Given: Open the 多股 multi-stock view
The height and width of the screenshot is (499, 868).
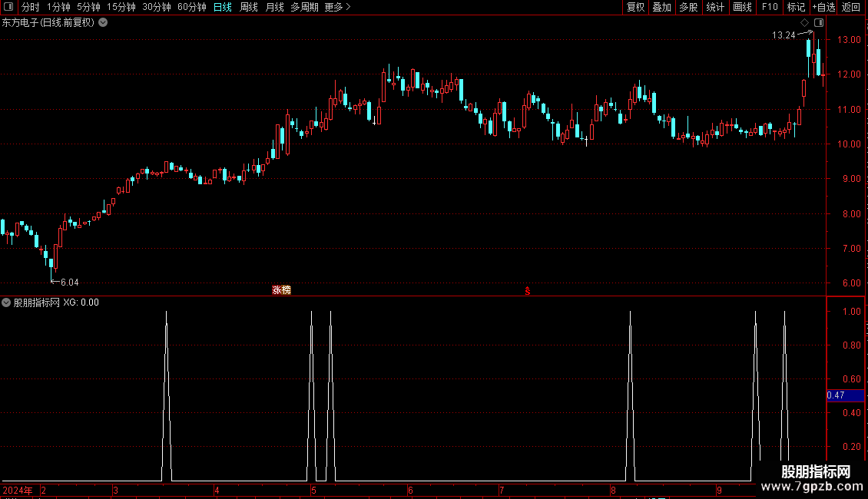Looking at the screenshot, I should coord(688,7).
